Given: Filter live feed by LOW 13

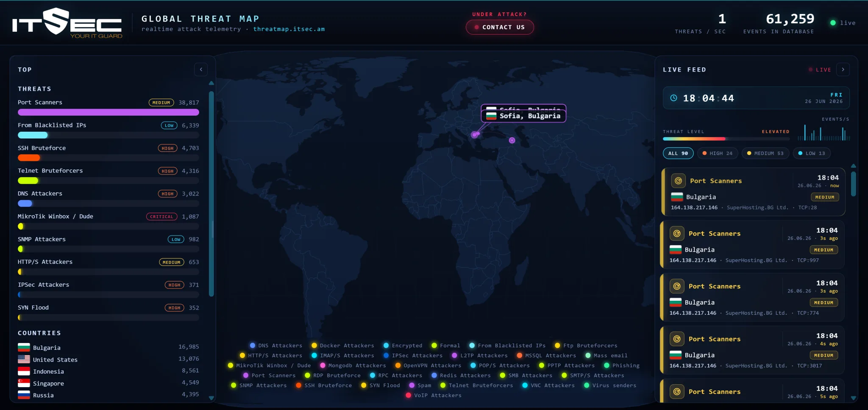Looking at the screenshot, I should click(812, 153).
